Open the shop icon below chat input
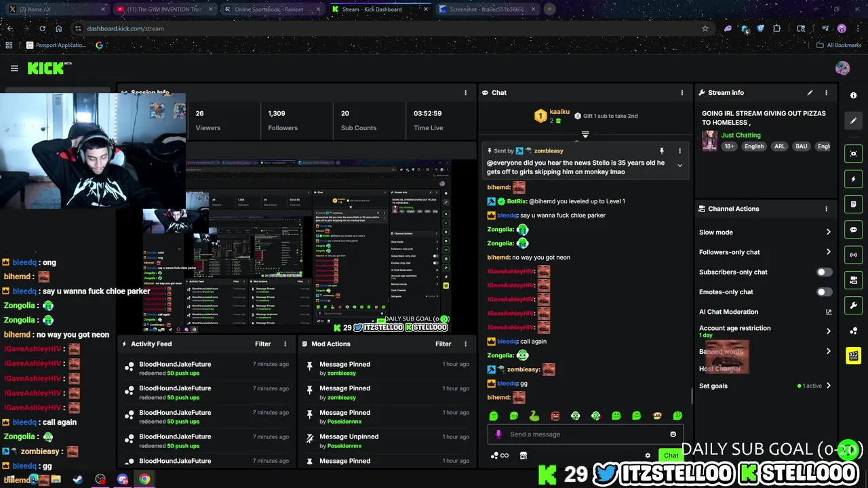The height and width of the screenshot is (488, 868). tap(523, 455)
